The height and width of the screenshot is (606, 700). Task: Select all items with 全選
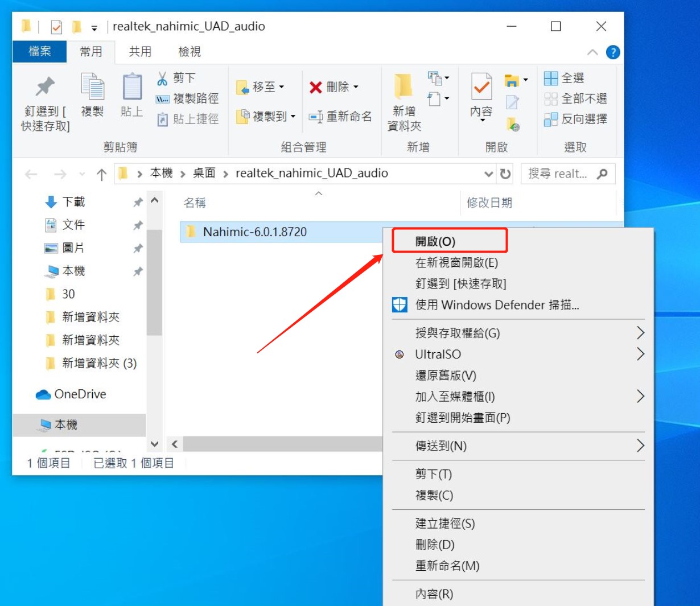[x=564, y=78]
